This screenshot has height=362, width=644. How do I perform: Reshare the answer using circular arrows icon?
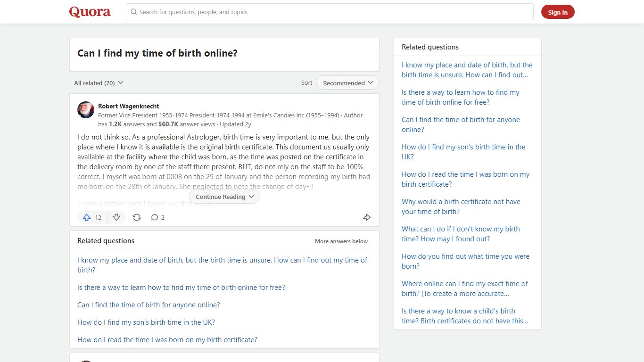click(x=137, y=217)
